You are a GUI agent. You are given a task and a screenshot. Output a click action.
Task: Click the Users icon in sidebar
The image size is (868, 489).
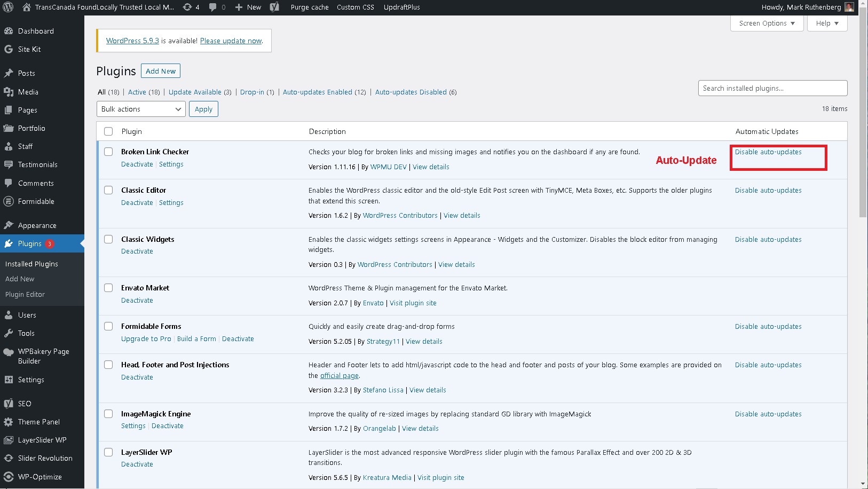(x=9, y=315)
